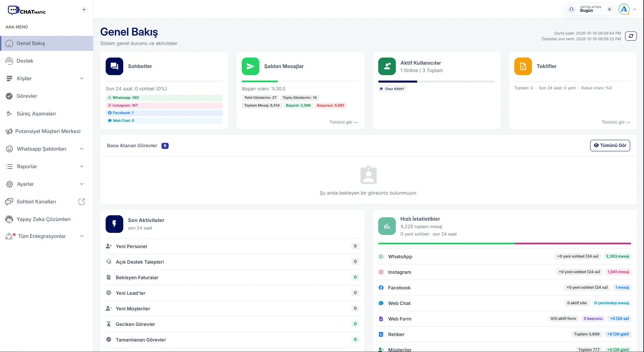Click the Yeni Lead'ler activity row

[x=232, y=293]
